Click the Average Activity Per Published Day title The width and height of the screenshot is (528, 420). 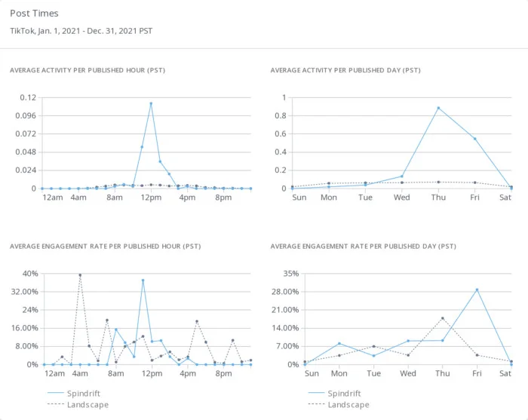(x=345, y=70)
